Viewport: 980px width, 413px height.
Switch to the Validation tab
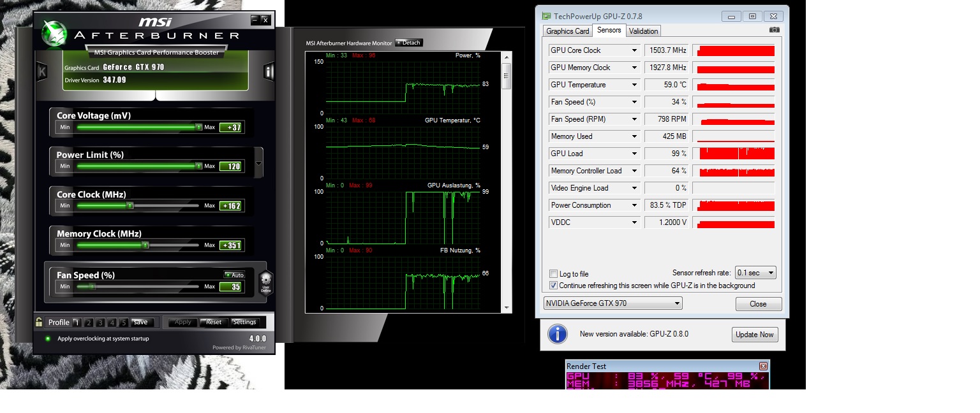[643, 31]
